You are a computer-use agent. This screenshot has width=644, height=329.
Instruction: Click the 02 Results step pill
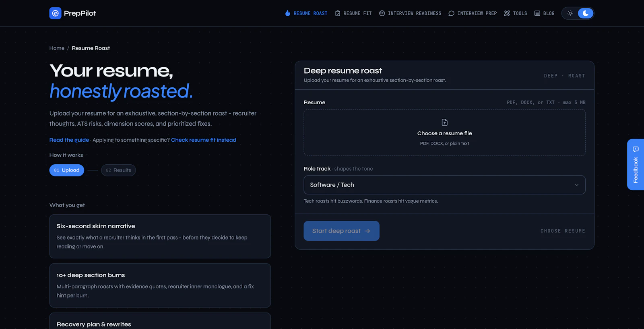point(118,170)
